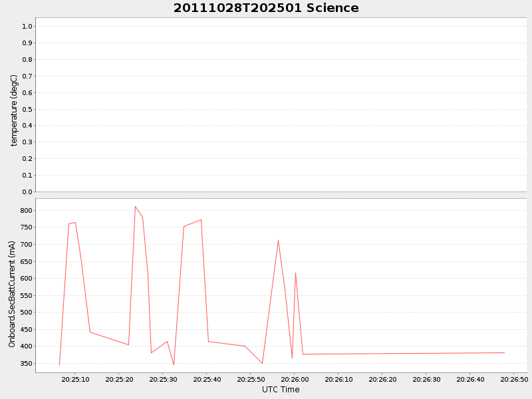Screen dimensions: 532x399
Task: Click the current peak near 710 mA
Action: click(278, 241)
